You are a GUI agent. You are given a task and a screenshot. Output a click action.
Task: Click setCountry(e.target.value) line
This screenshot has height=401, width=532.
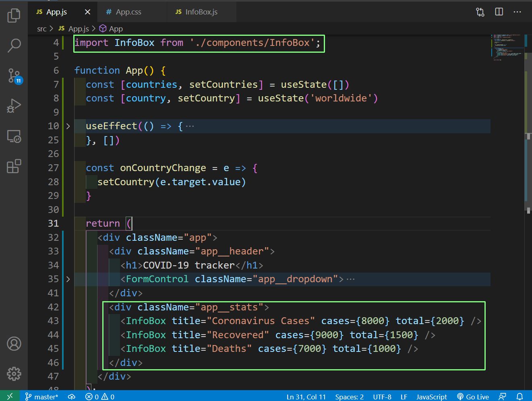pos(172,182)
